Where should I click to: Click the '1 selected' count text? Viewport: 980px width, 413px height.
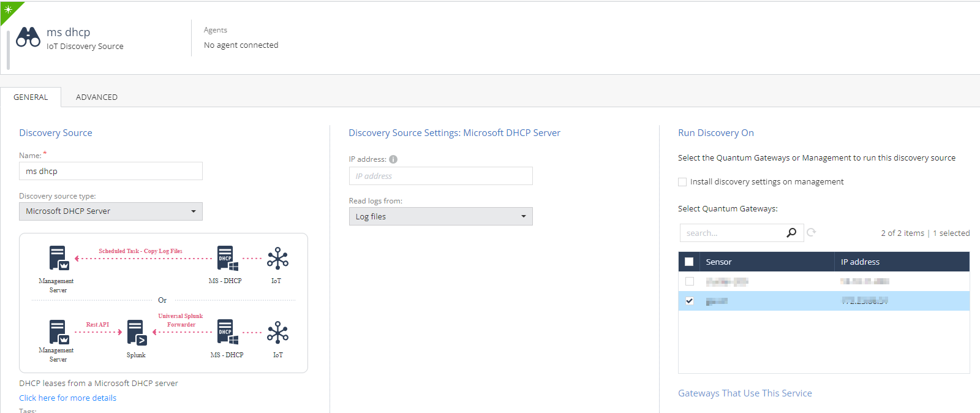[951, 233]
